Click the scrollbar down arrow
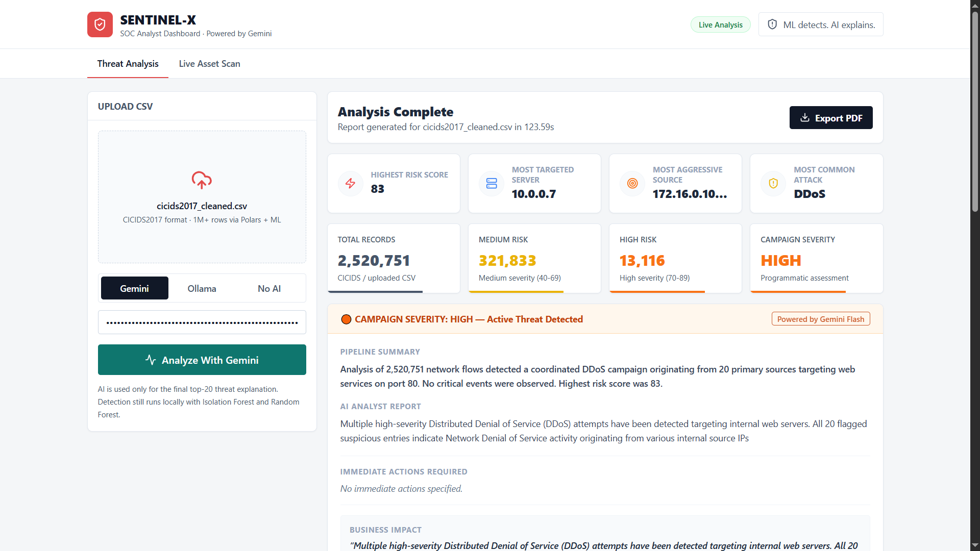Image resolution: width=980 pixels, height=551 pixels. click(x=975, y=545)
